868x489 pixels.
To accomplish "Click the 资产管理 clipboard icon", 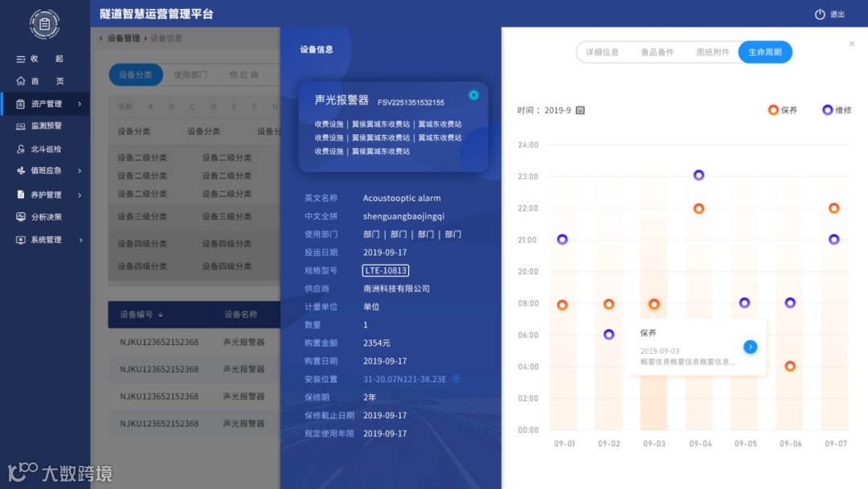I will click(x=20, y=104).
